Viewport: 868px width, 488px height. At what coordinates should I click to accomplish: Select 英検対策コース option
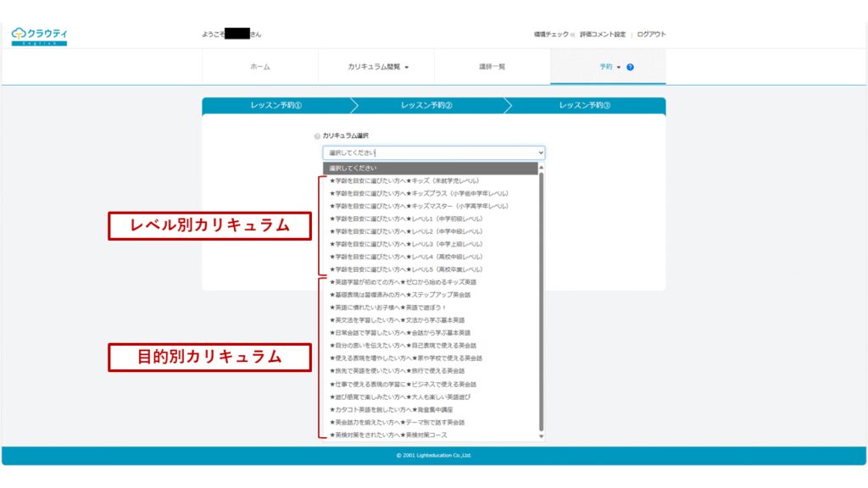[x=388, y=435]
